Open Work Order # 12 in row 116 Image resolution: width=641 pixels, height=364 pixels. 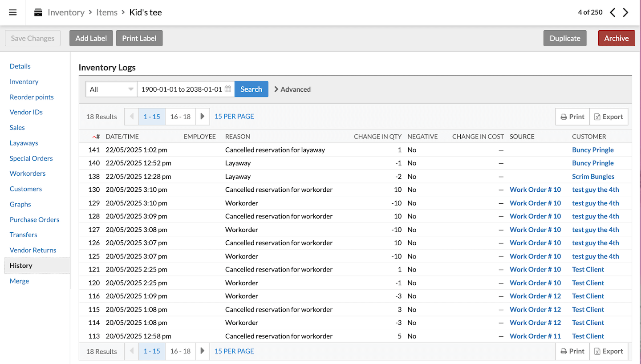535,296
